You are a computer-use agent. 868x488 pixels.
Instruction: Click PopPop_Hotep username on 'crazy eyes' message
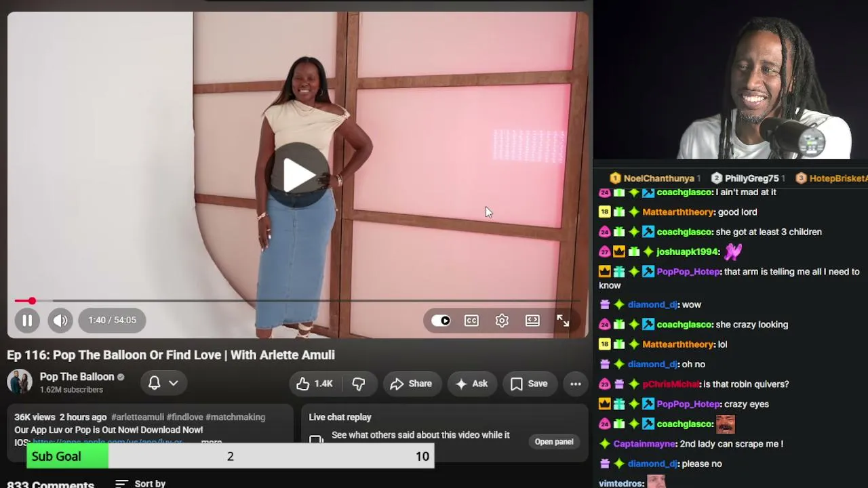688,404
